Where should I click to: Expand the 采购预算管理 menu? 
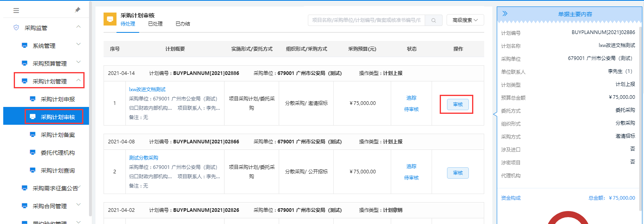[78, 62]
